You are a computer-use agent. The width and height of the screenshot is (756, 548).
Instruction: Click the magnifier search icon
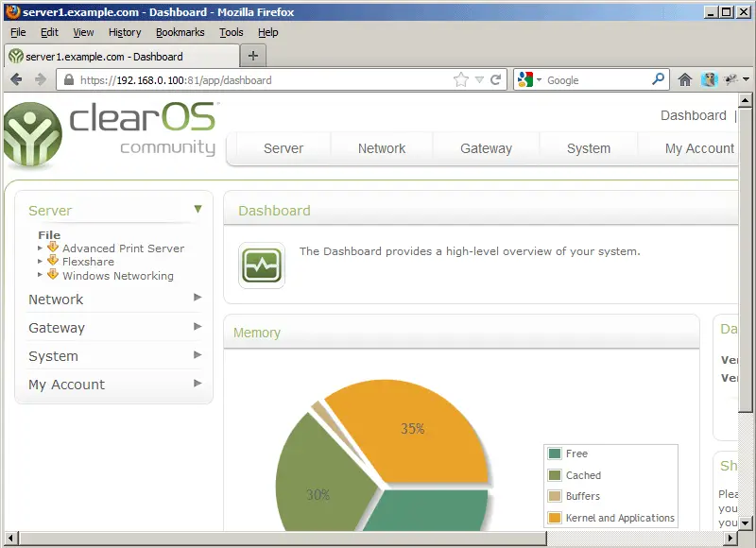(x=658, y=78)
